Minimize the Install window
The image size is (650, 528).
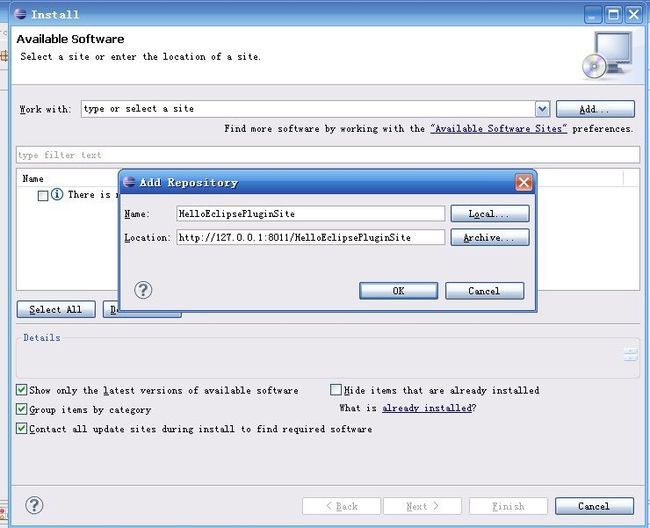coord(593,15)
